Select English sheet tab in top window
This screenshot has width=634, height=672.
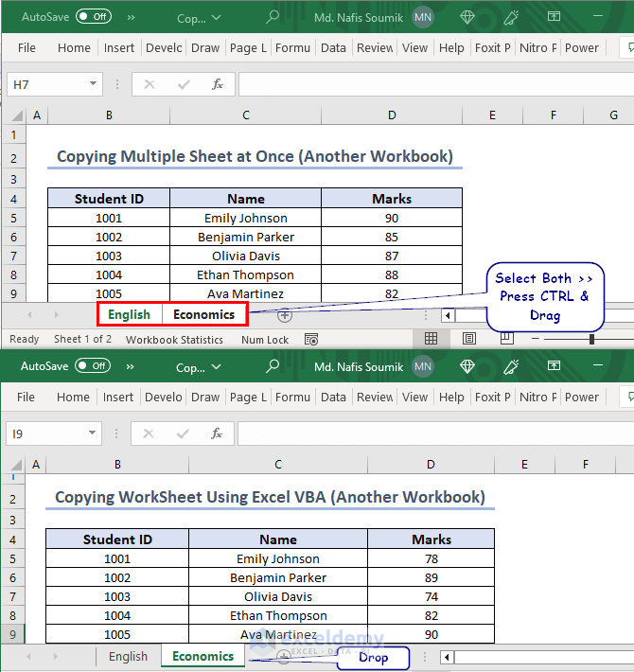click(x=129, y=314)
